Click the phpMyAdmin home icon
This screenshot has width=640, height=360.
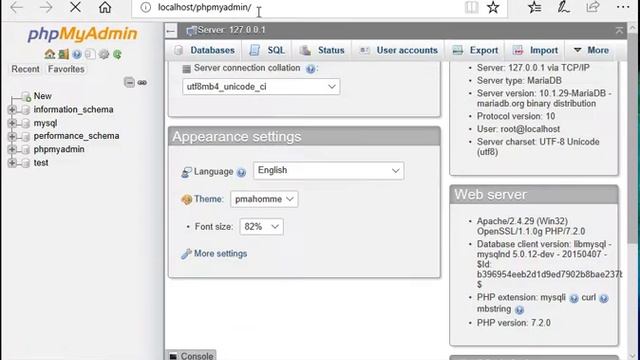tap(49, 54)
